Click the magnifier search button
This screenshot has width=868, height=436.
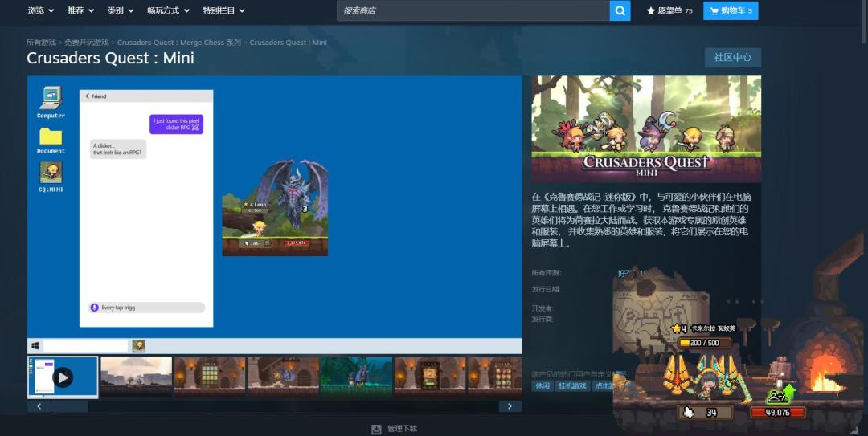pos(620,10)
